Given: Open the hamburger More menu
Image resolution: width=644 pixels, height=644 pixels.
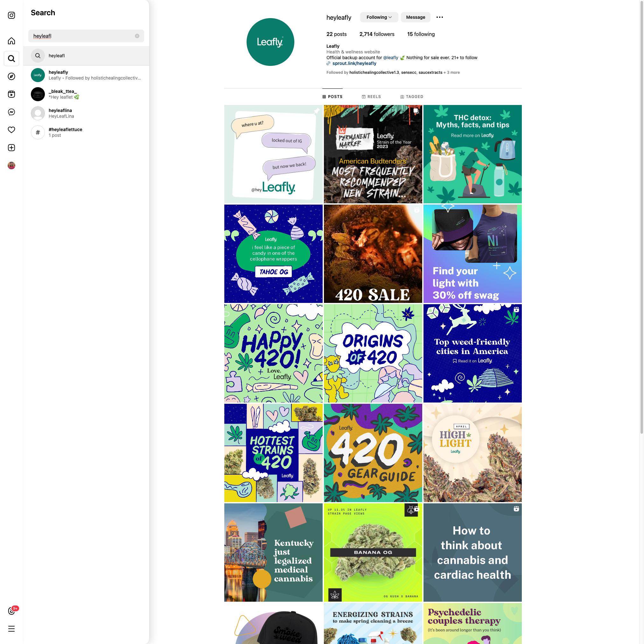Looking at the screenshot, I should [x=11, y=629].
